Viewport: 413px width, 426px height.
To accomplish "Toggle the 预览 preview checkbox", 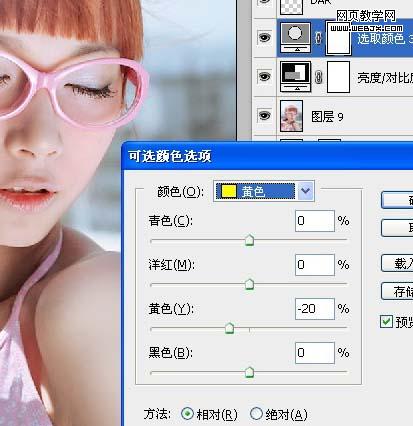I will 387,321.
